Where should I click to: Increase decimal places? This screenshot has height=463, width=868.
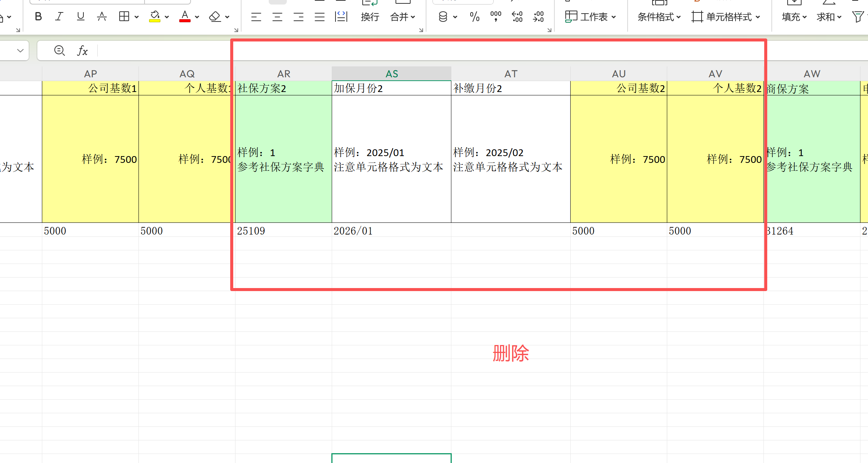pyautogui.click(x=517, y=17)
